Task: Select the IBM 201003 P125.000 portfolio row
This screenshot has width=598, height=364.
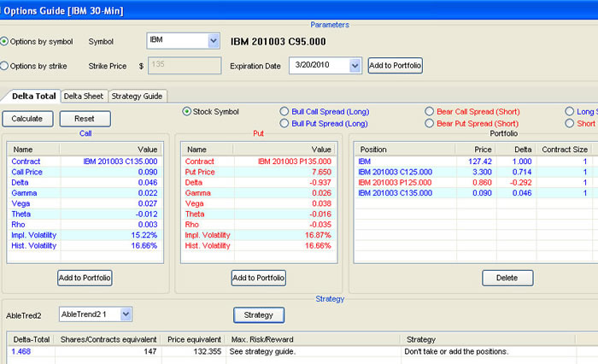Action: [393, 183]
